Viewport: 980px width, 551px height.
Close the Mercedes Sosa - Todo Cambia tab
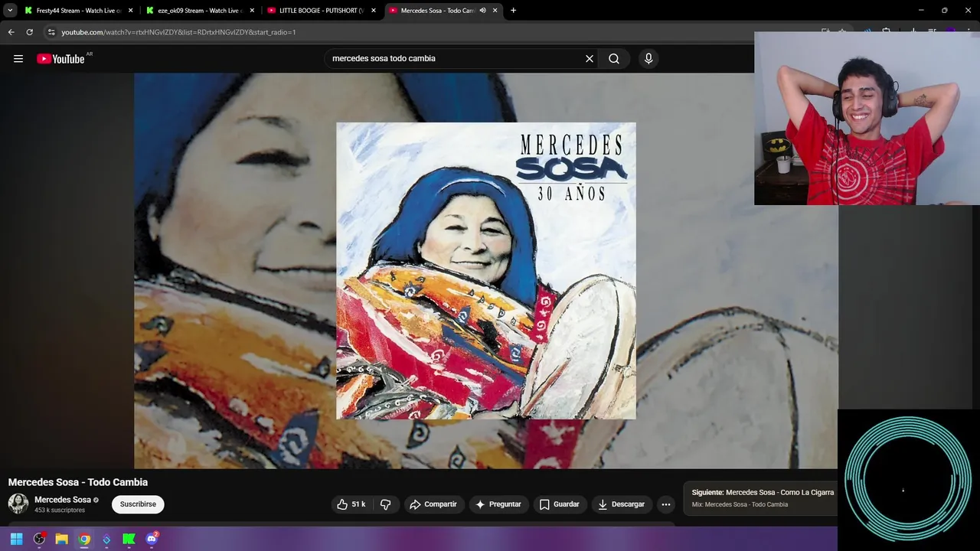pos(495,11)
